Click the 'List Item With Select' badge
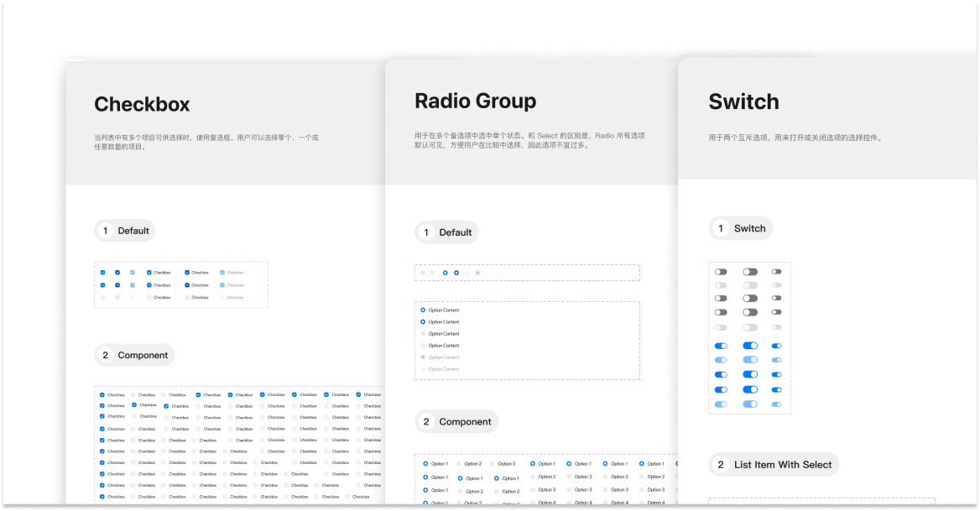Image resolution: width=980 pixels, height=511 pixels. click(x=774, y=464)
